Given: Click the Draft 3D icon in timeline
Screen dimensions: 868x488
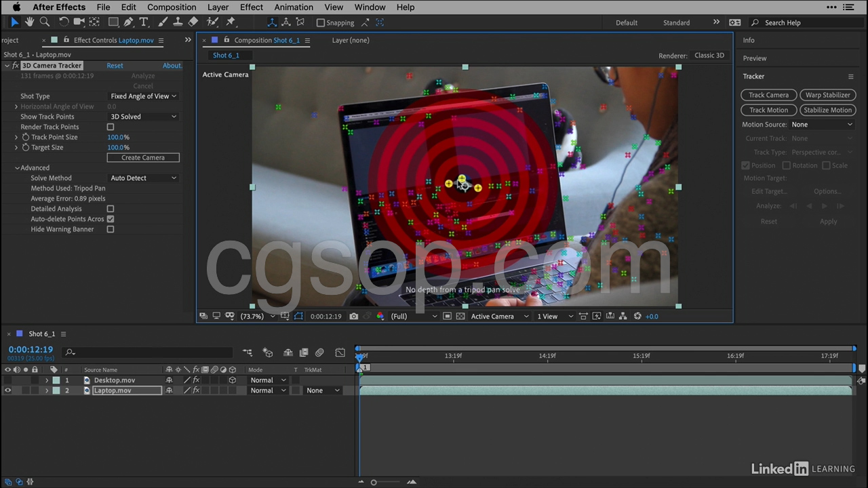Looking at the screenshot, I should pos(268,352).
